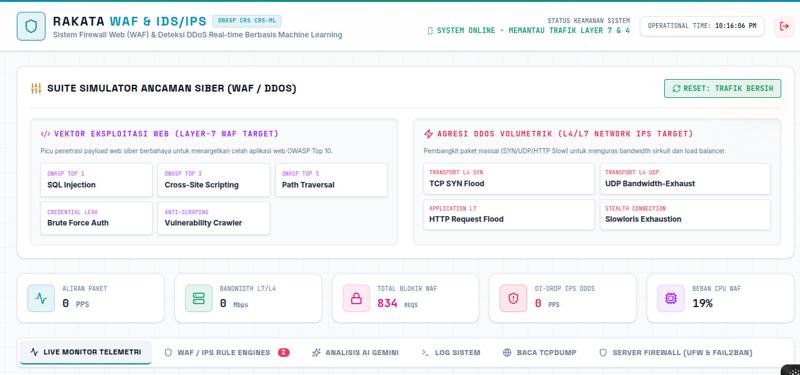Click the Rakata shield logo icon
Viewport: 800px width, 375px height.
31,26
